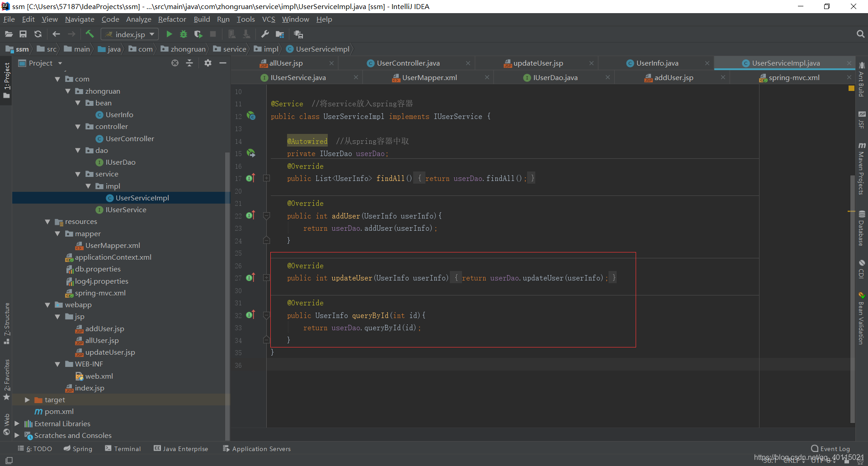This screenshot has height=466, width=868.
Task: Open the 6: TODO tool window
Action: 35,448
